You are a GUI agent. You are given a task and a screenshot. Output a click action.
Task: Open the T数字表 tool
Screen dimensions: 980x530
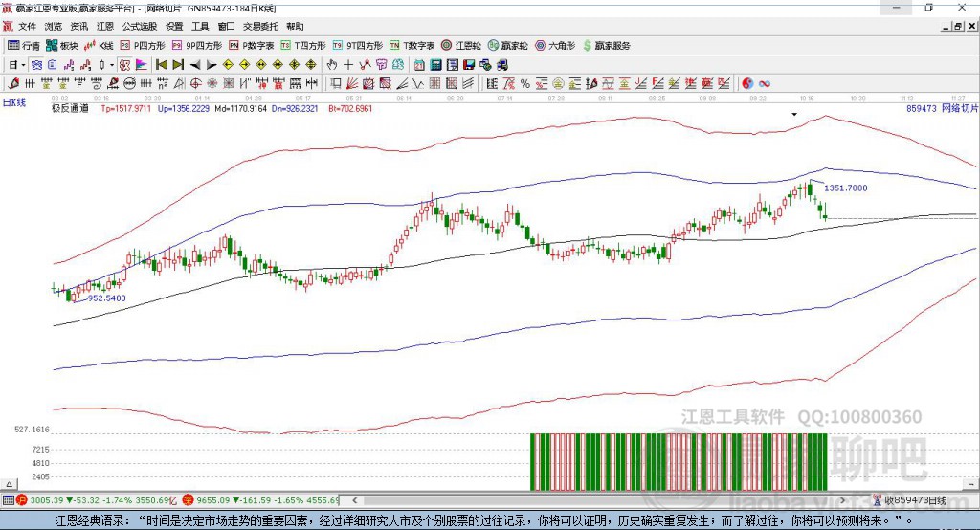coord(412,46)
